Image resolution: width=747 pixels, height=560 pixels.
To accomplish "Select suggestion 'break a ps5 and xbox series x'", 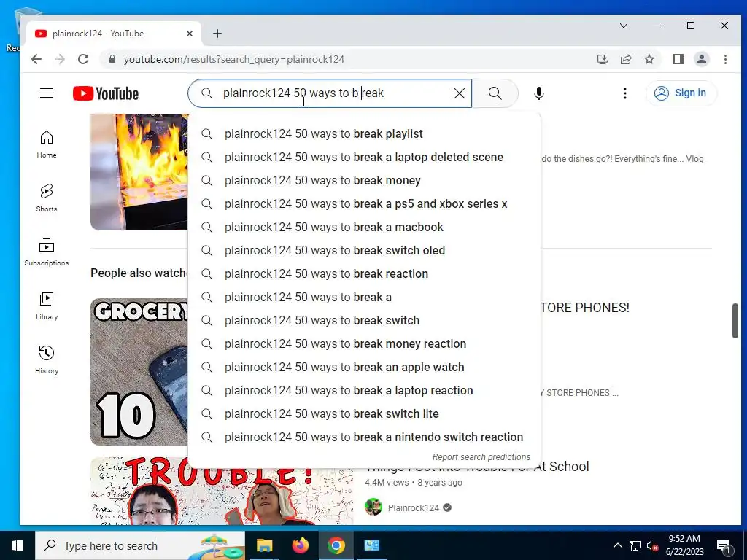I will point(365,204).
